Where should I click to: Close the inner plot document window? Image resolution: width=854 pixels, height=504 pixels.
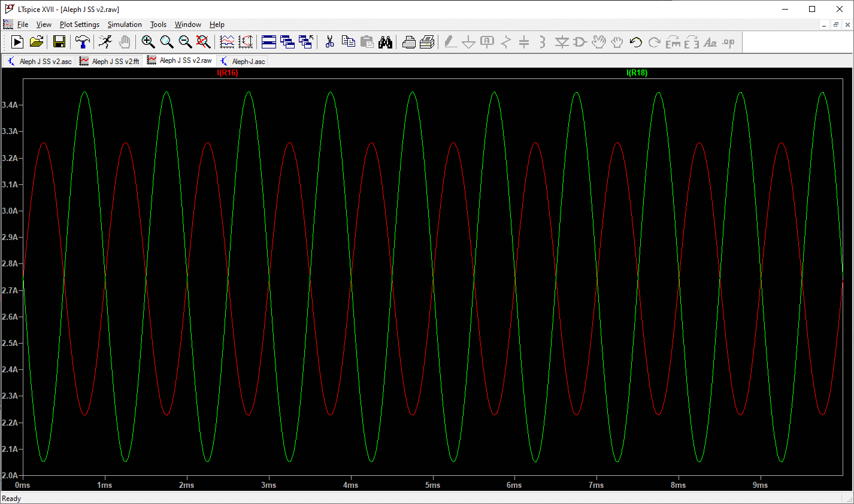pyautogui.click(x=847, y=25)
